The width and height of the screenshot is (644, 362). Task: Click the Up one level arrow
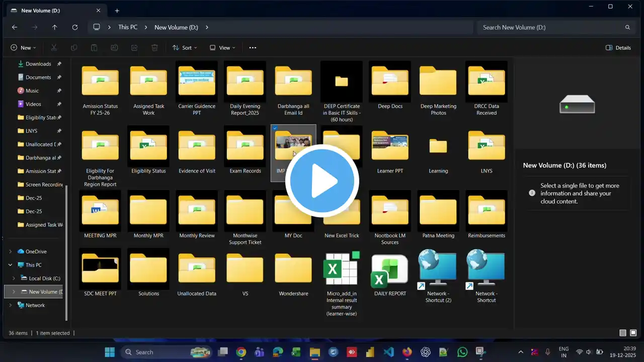[x=54, y=27]
